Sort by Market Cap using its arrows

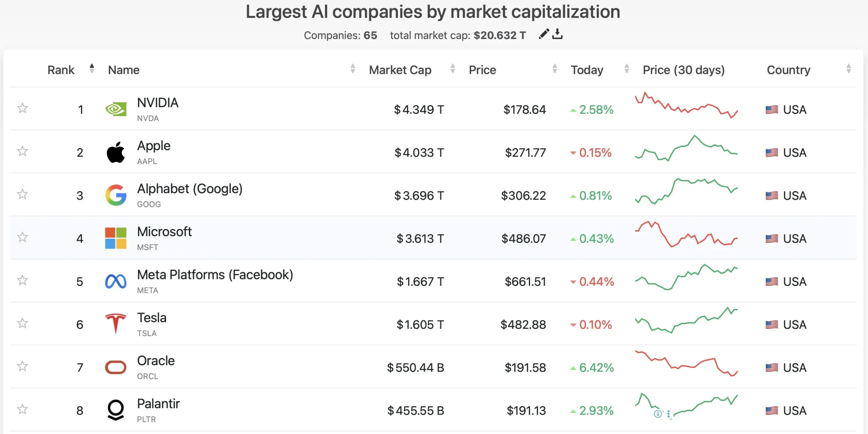tap(453, 69)
